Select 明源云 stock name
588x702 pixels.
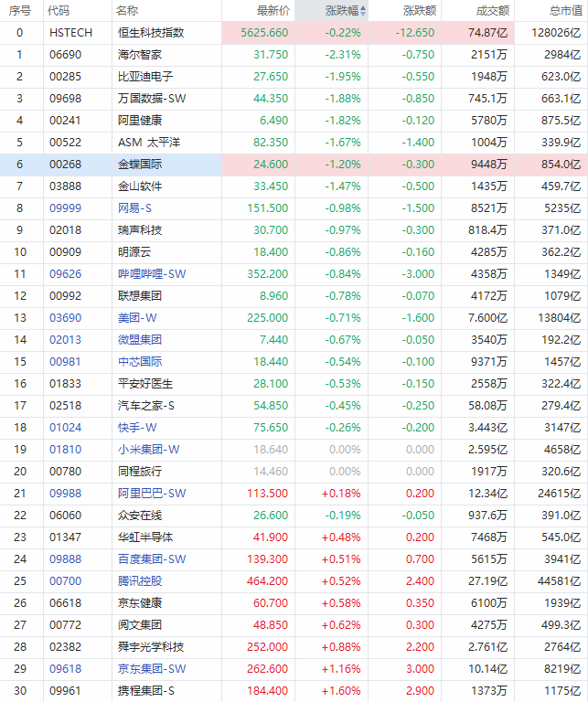tap(134, 252)
